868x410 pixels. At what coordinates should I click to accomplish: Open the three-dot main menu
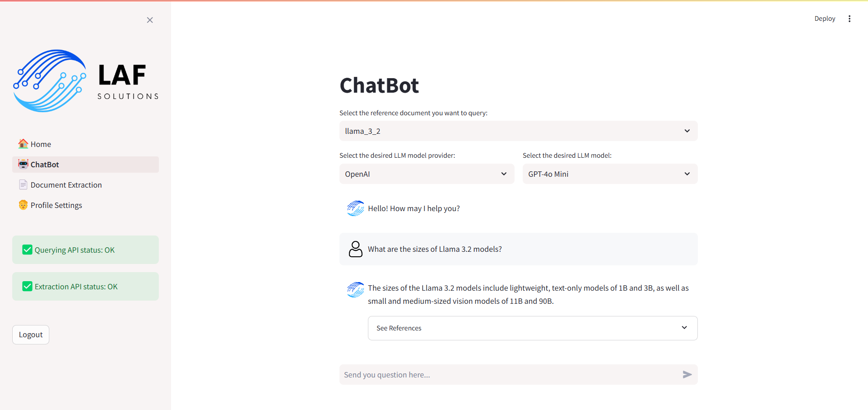849,19
